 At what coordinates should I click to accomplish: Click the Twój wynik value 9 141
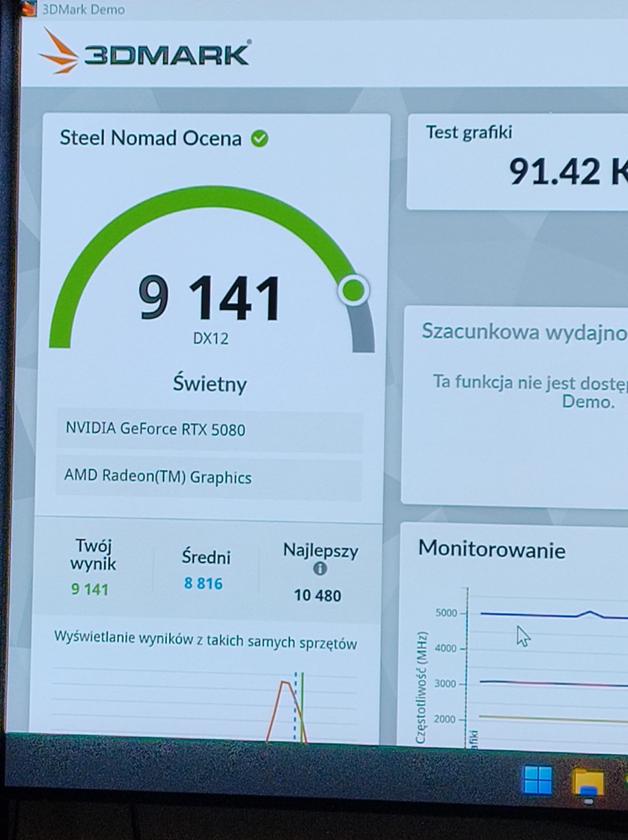(90, 590)
